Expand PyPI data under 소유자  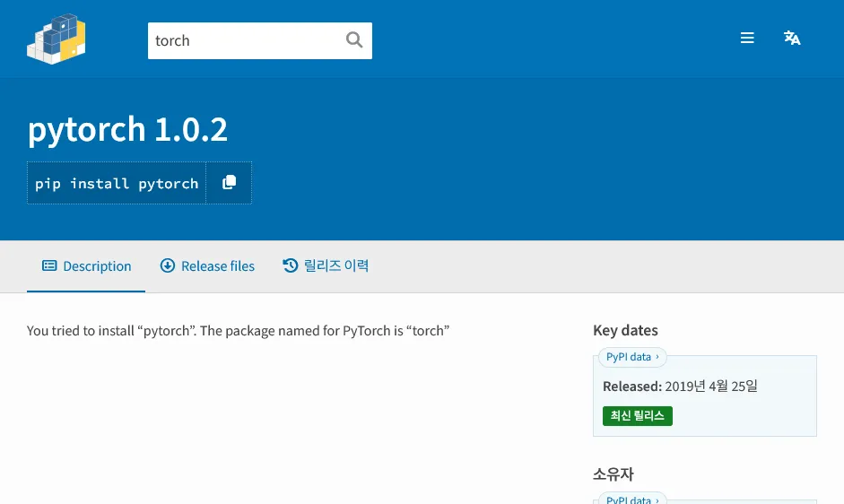click(x=632, y=499)
